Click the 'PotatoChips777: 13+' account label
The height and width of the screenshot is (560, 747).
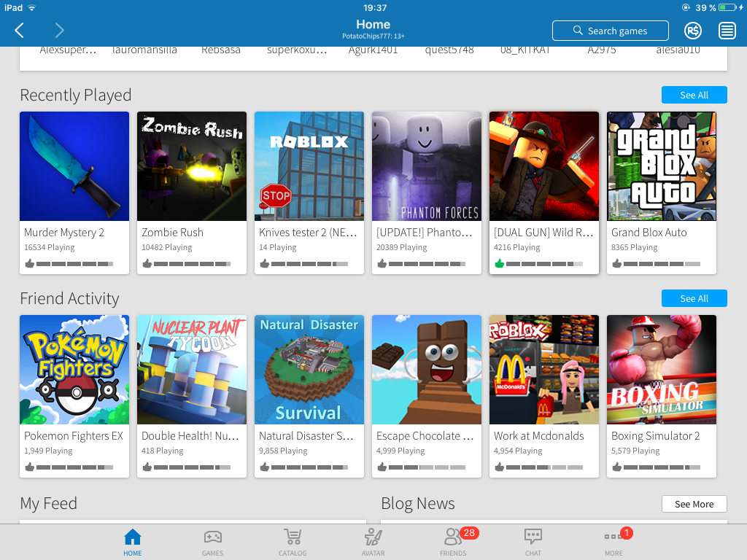[x=373, y=36]
